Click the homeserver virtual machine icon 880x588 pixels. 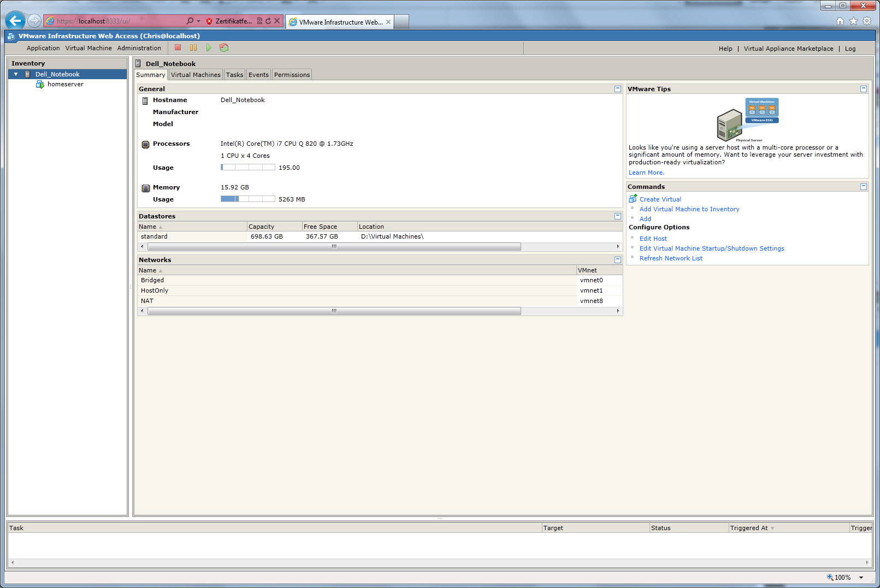[40, 84]
